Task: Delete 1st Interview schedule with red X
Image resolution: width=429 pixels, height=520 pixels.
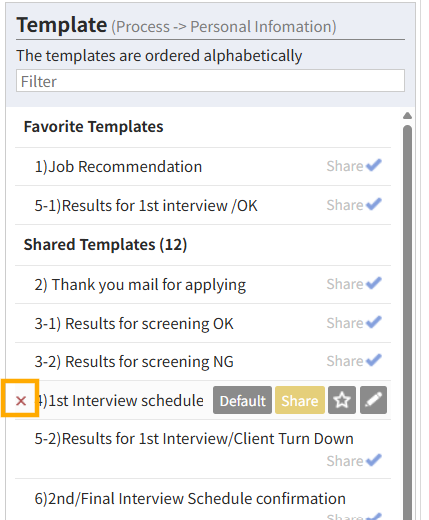Action: [x=21, y=400]
